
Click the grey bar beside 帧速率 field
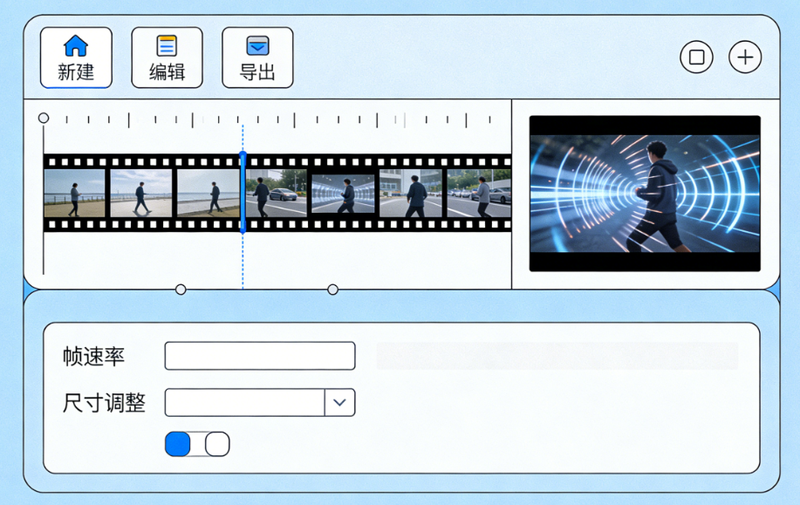(x=556, y=356)
